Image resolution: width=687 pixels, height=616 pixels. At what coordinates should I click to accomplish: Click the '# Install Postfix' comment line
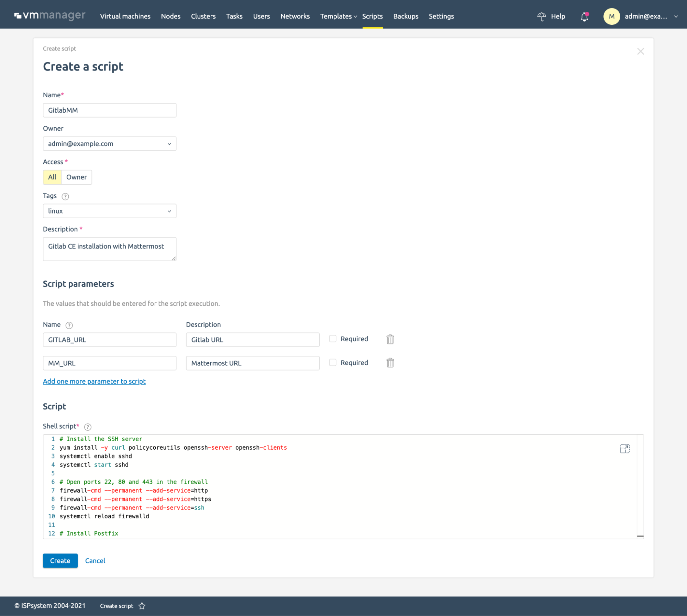[x=89, y=533]
